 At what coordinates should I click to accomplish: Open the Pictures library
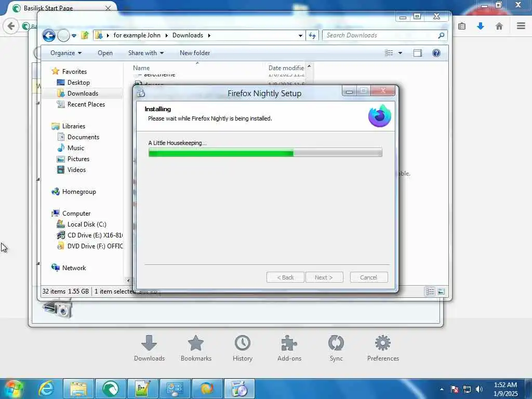click(x=78, y=159)
